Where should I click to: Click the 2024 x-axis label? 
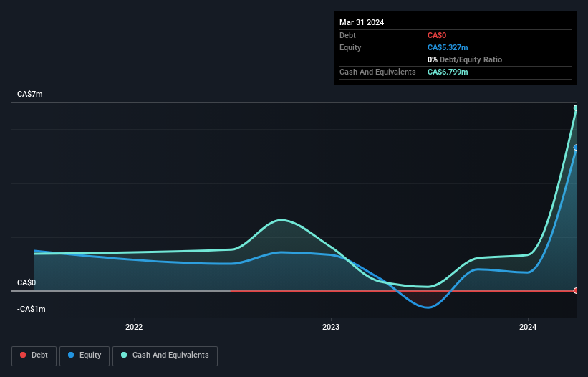click(x=528, y=327)
